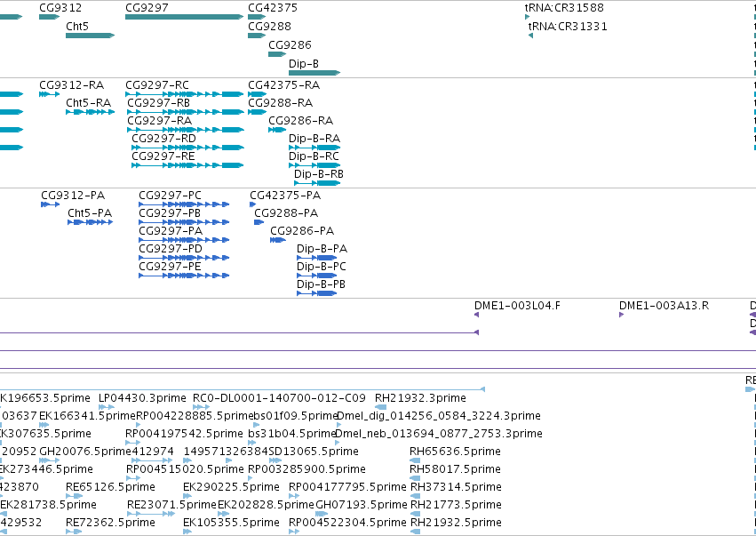This screenshot has width=756, height=536.
Task: Select the Cht5-RA transcript glyph
Action: 90,112
